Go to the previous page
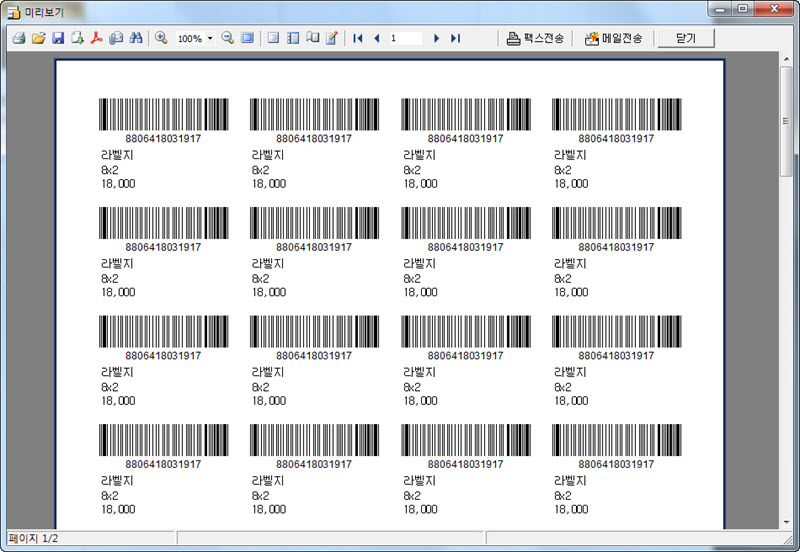This screenshot has width=800, height=552. [x=377, y=38]
